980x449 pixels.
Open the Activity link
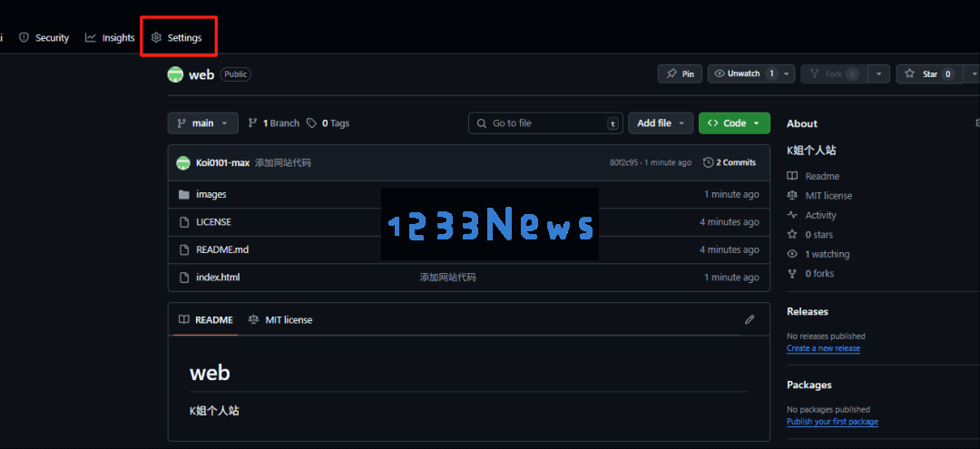tap(820, 216)
